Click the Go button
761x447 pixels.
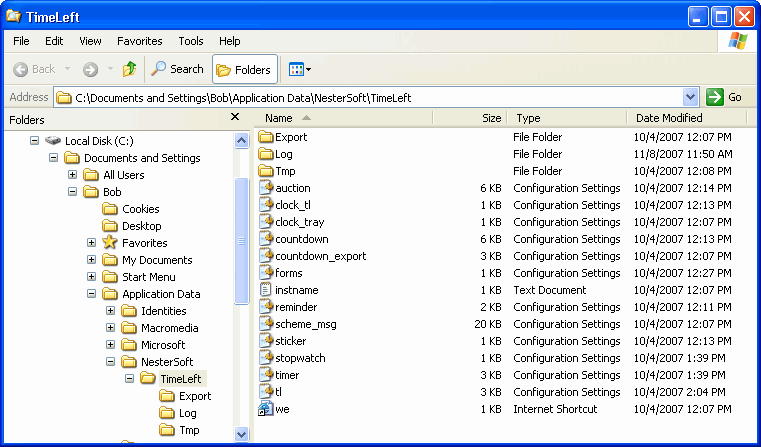pos(725,98)
